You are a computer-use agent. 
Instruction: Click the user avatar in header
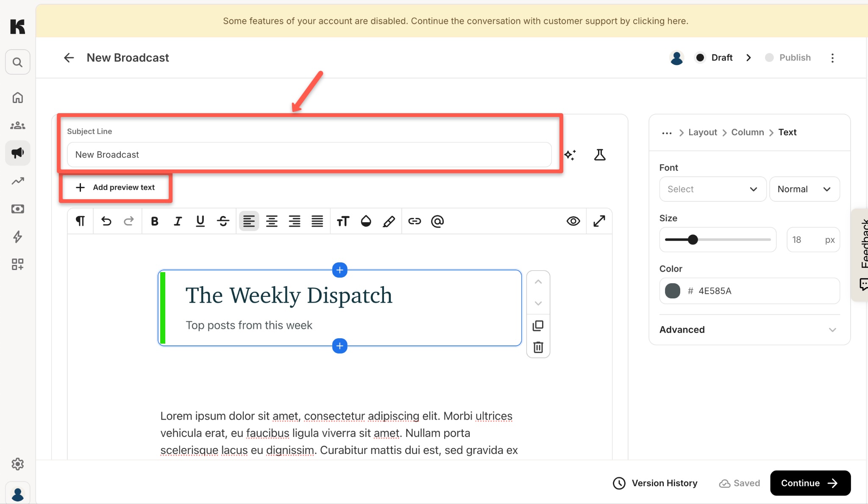click(x=677, y=58)
